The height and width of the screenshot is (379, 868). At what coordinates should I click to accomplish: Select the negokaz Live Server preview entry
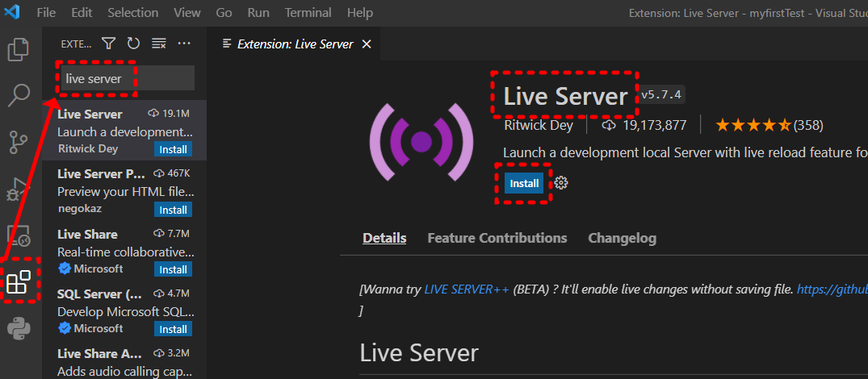[x=124, y=190]
